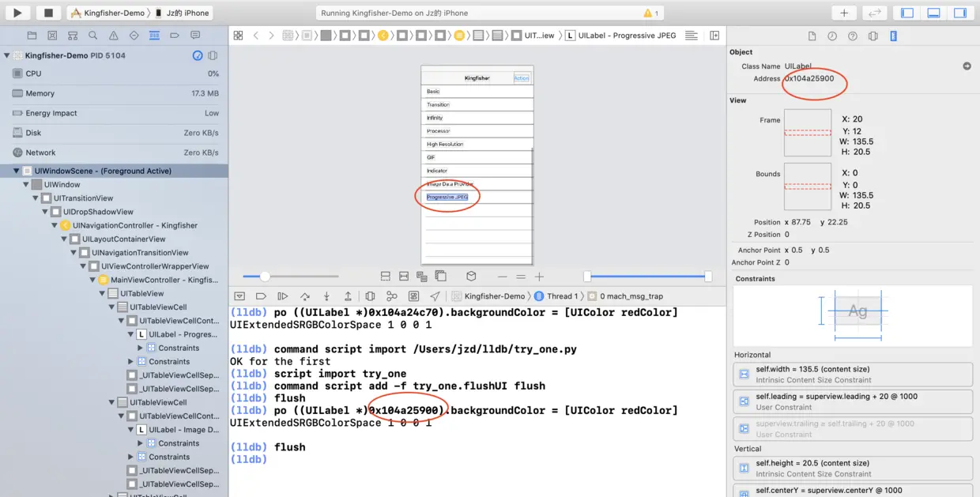
Task: Go back in the jump bar history
Action: (x=256, y=36)
